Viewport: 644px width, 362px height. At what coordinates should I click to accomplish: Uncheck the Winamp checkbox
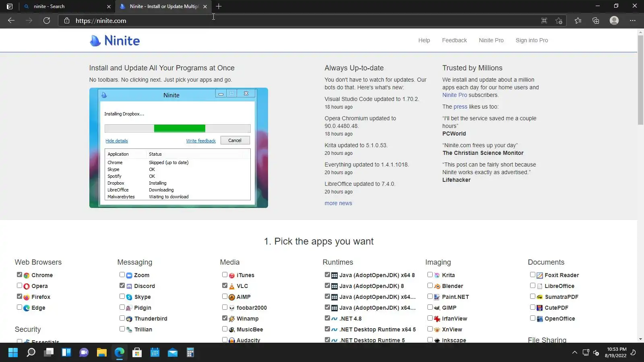click(x=225, y=318)
